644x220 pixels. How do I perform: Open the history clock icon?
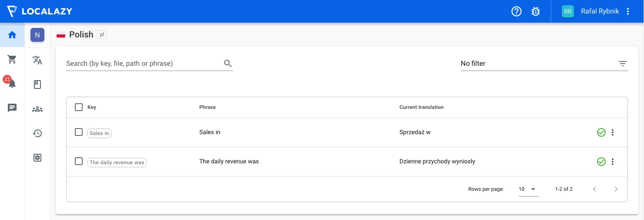pos(37,133)
